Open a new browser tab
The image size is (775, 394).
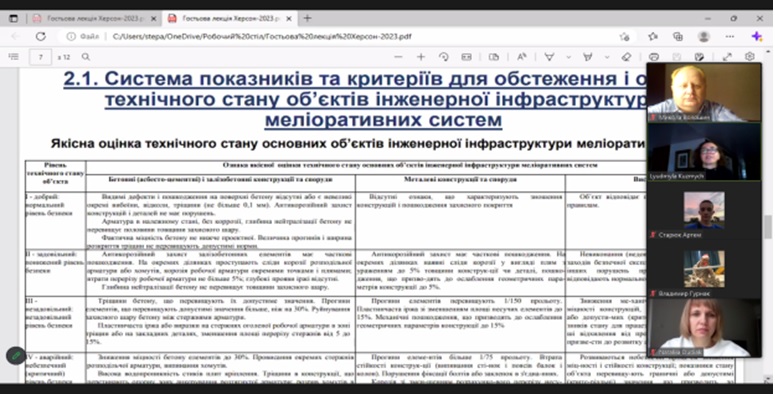tap(307, 18)
